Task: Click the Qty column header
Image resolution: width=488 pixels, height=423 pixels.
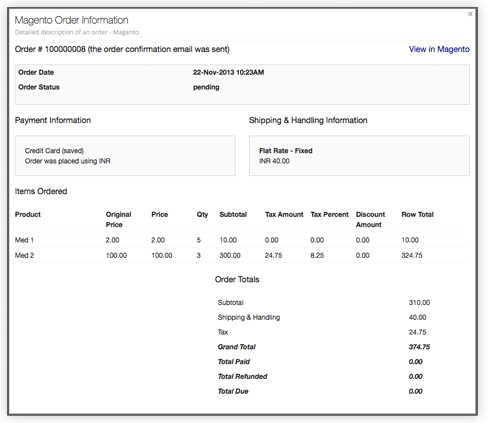Action: (202, 214)
